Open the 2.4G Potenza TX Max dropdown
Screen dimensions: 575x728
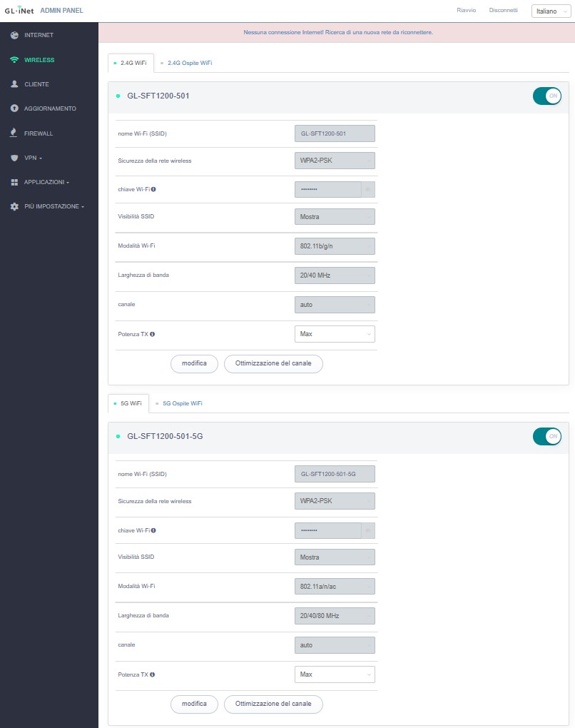[335, 334]
